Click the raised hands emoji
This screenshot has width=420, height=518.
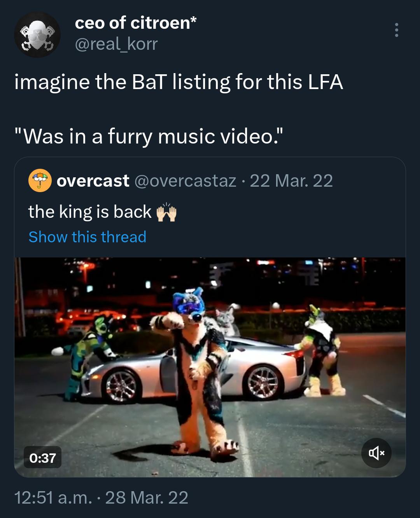coord(166,212)
